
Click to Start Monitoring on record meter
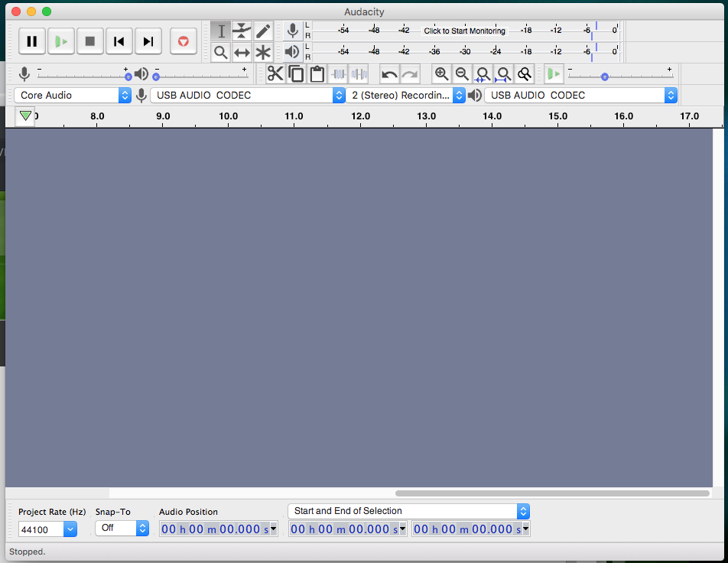click(464, 31)
